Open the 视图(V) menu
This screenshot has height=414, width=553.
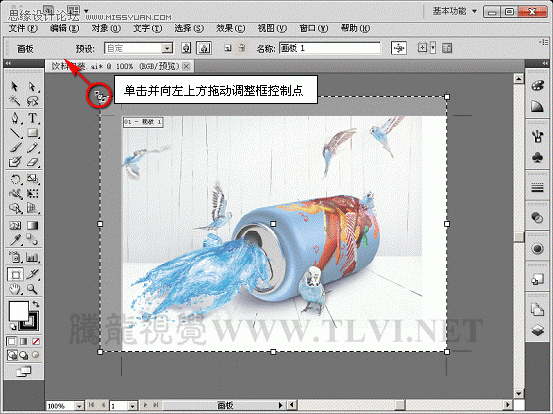(272, 28)
